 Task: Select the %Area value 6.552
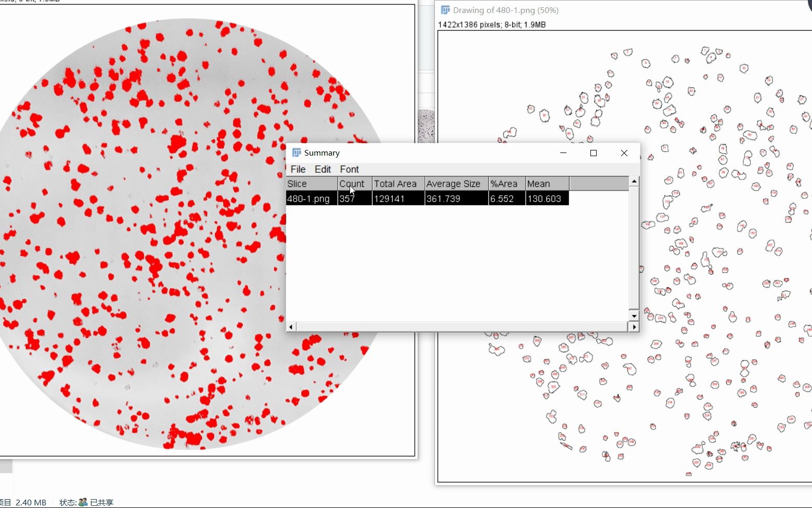[507, 198]
